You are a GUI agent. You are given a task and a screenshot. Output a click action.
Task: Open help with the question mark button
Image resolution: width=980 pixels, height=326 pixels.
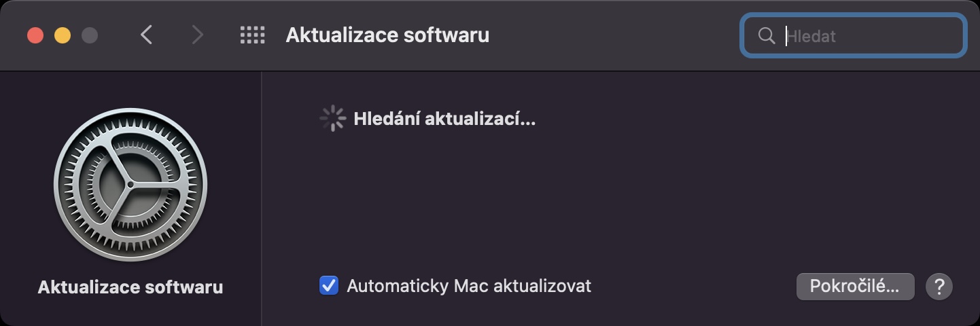coord(939,287)
